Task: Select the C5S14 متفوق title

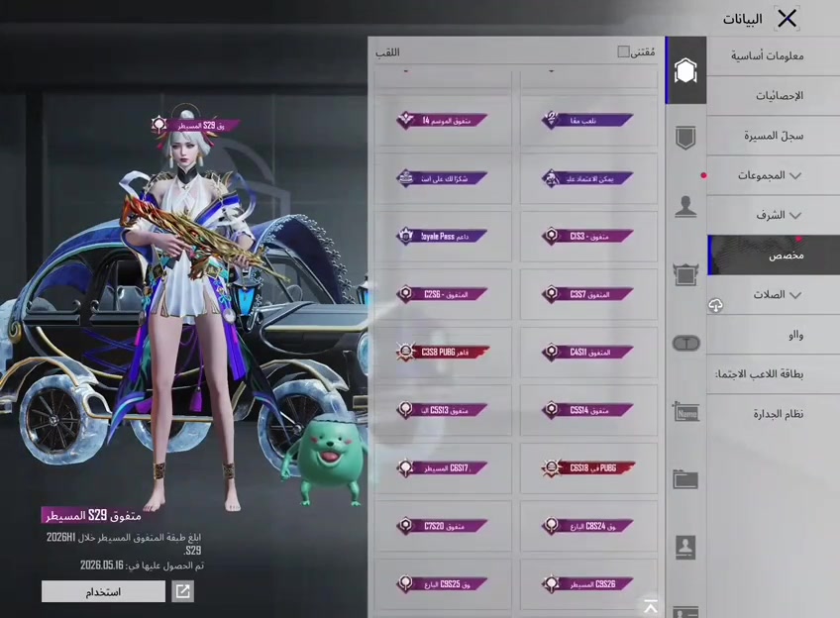Action: tap(588, 410)
